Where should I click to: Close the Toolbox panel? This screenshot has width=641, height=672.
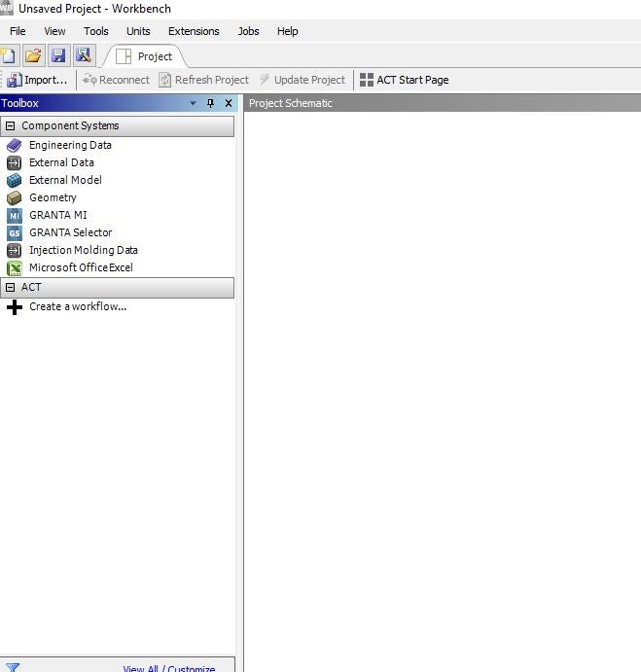point(229,103)
